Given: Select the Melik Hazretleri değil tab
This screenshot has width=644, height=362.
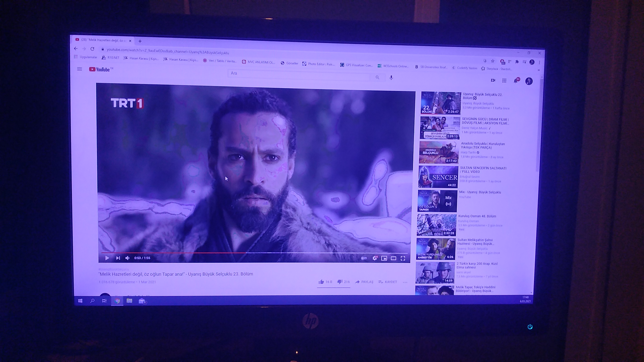Looking at the screenshot, I should point(103,40).
